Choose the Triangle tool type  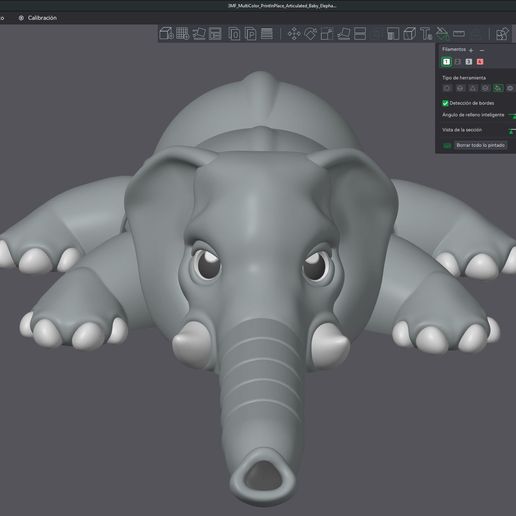473,88
